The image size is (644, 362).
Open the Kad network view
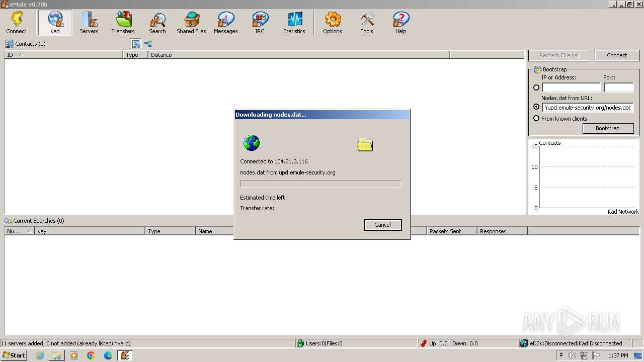pos(55,23)
